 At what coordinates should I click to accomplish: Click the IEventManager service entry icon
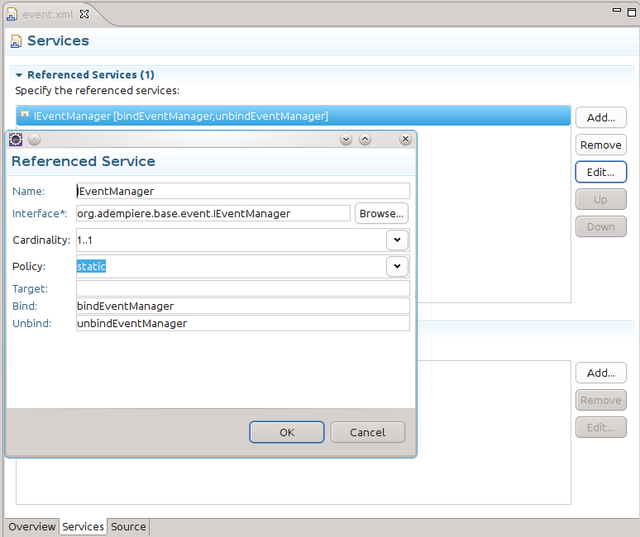pyautogui.click(x=25, y=116)
